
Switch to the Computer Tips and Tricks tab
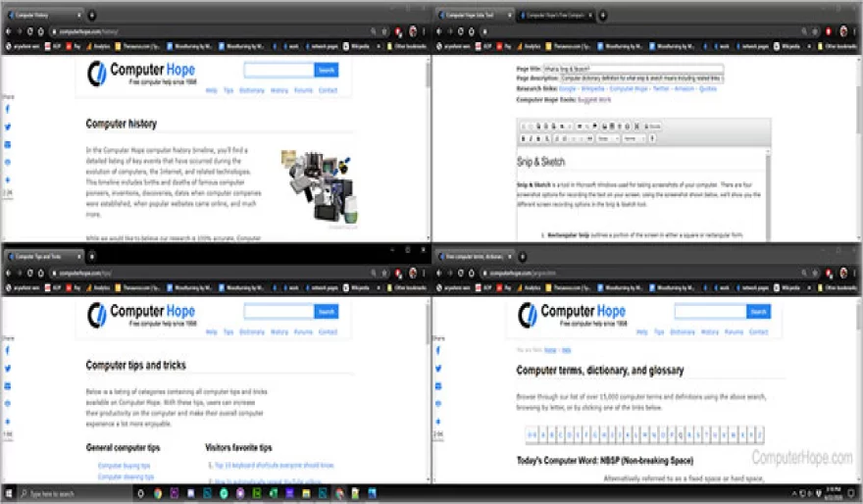pos(43,256)
